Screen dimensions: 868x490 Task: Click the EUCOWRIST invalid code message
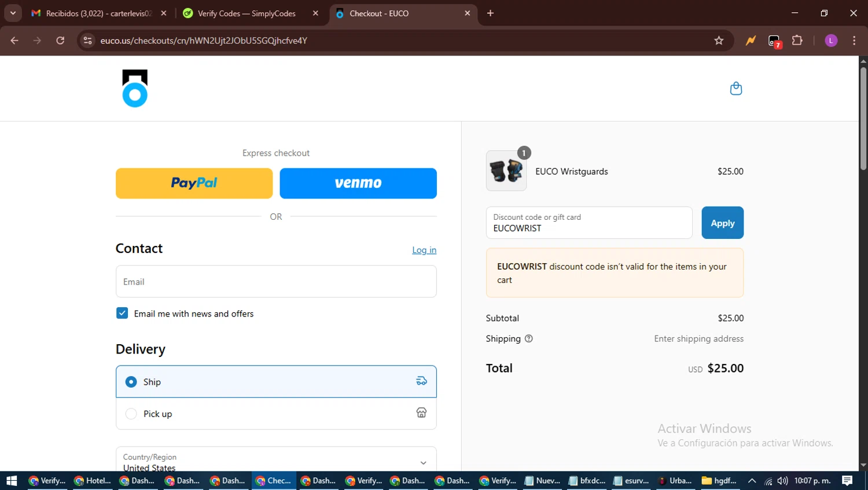tap(615, 273)
